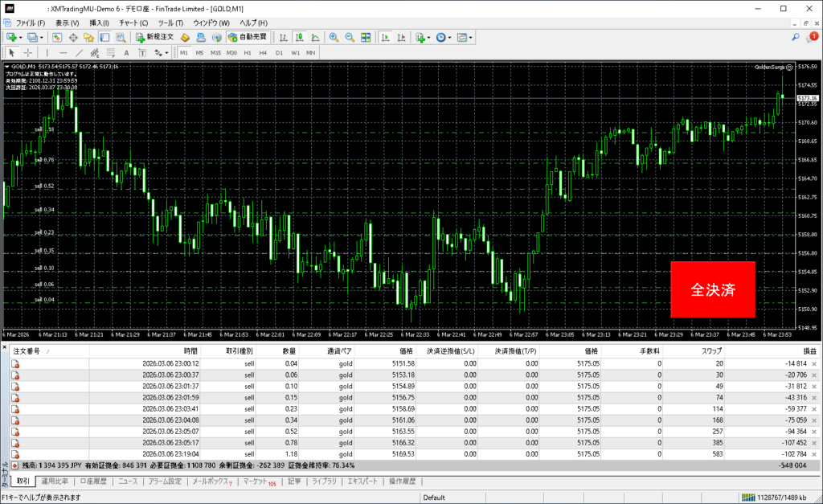The image size is (823, 504).
Task: Open the profiles dropdown arrow
Action: (x=41, y=38)
